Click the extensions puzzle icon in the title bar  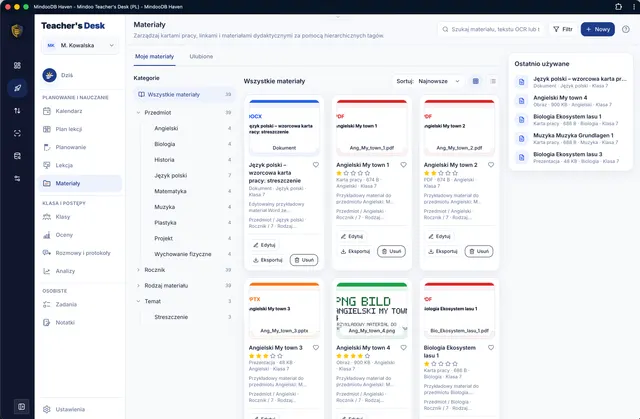618,7
